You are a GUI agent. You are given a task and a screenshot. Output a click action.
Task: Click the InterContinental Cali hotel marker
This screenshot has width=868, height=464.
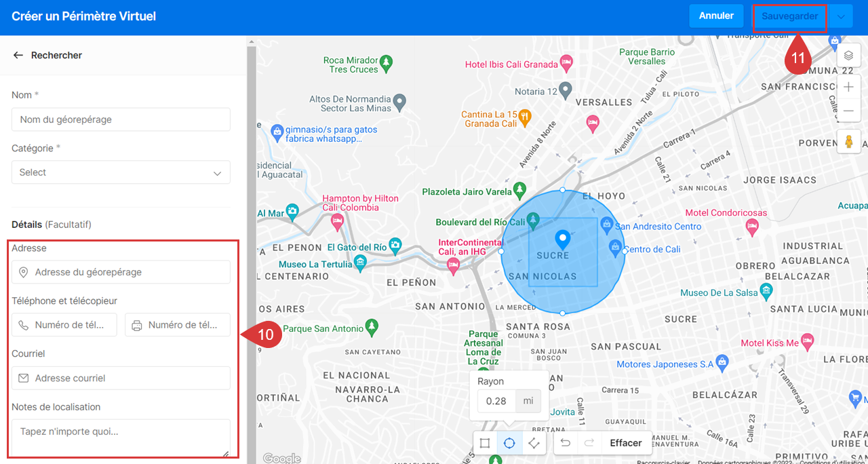pyautogui.click(x=454, y=267)
